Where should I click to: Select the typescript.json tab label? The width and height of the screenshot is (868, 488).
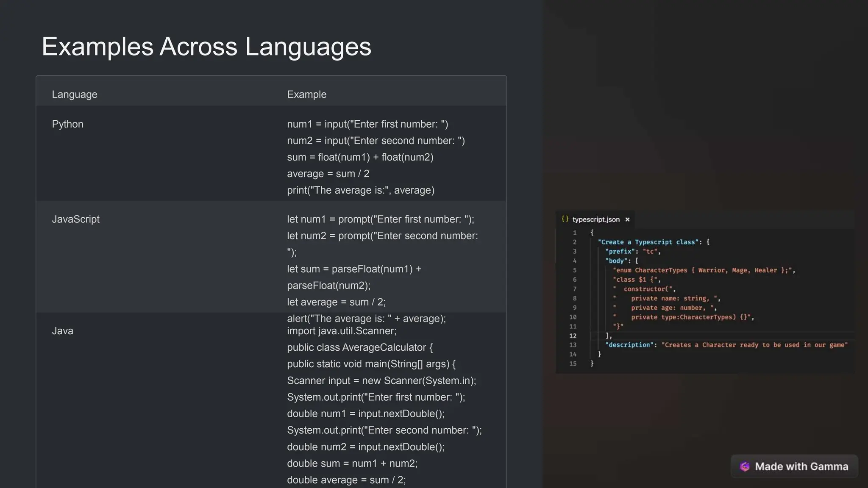pos(595,219)
